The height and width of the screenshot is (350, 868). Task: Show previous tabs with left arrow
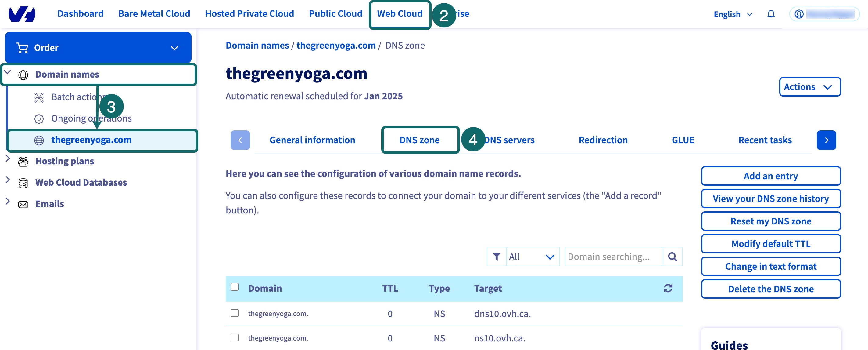point(240,140)
